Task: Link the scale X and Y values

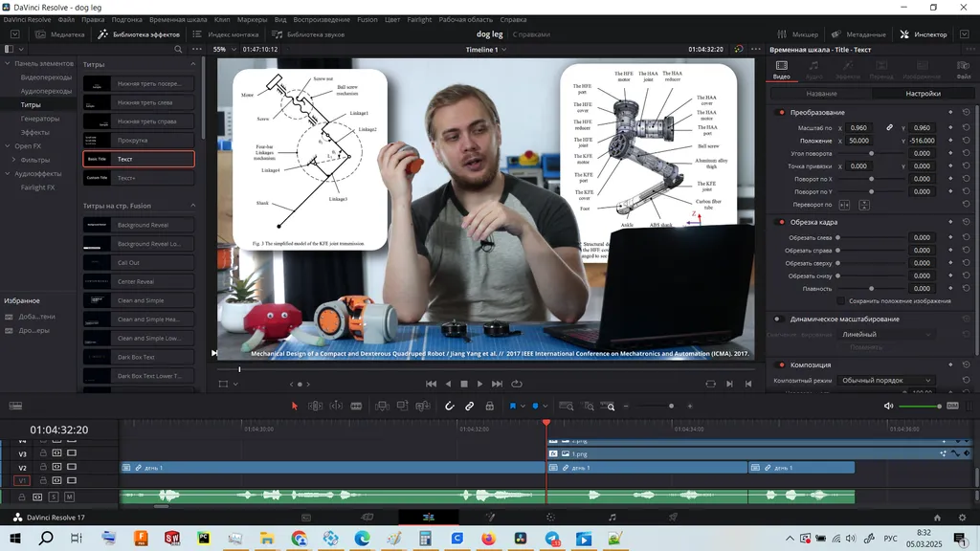Action: pos(889,127)
